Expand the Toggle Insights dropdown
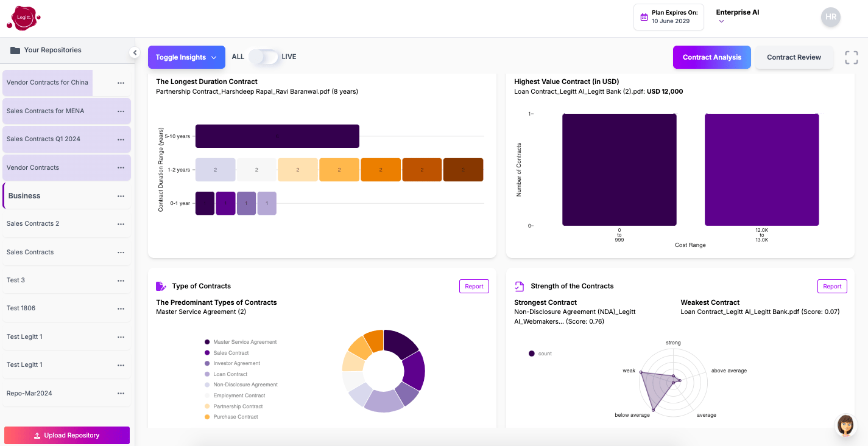The width and height of the screenshot is (868, 446). (x=186, y=57)
